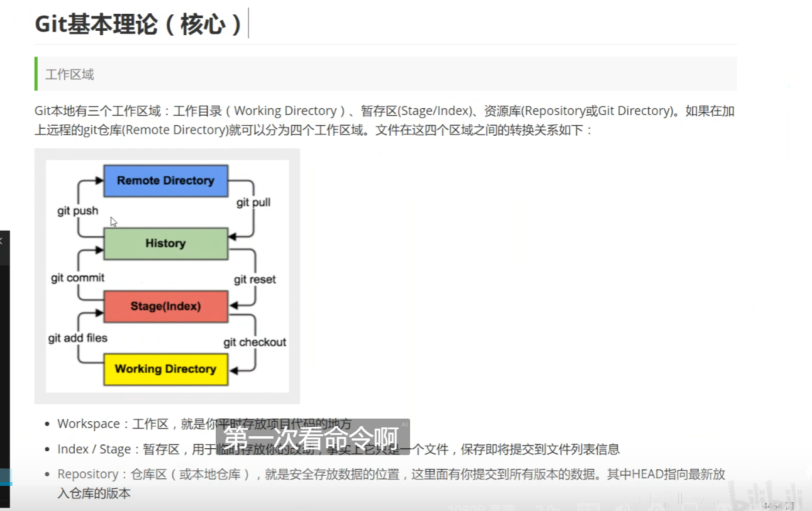
Task: Click the git checkout label
Action: (x=255, y=343)
